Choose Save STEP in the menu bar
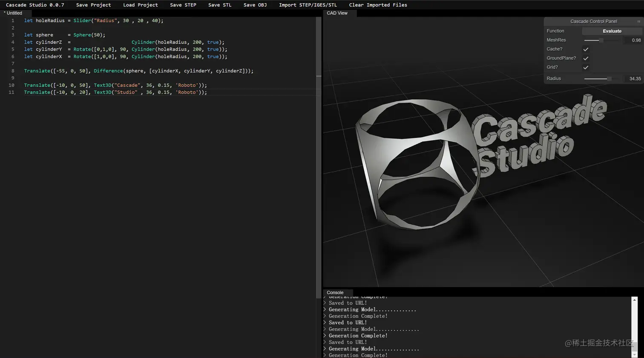 [x=183, y=5]
